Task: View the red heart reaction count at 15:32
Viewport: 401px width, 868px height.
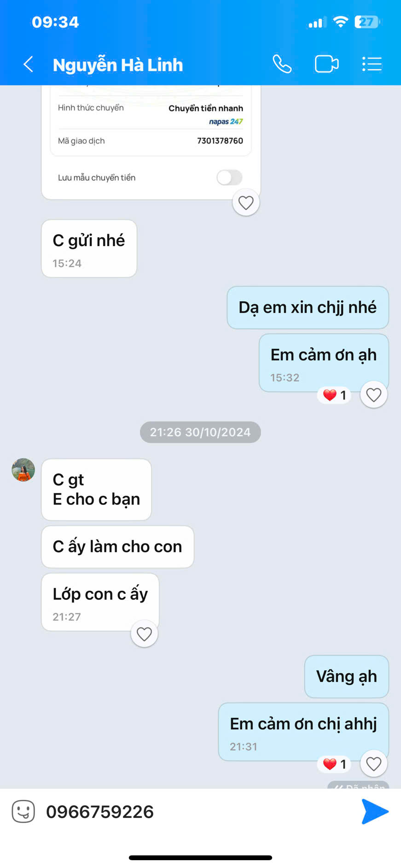Action: (335, 395)
